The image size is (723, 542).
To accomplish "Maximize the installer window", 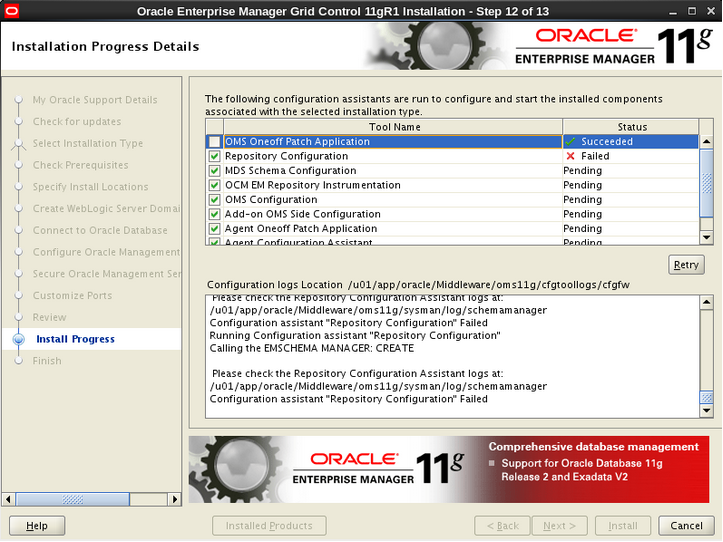I will coord(692,11).
